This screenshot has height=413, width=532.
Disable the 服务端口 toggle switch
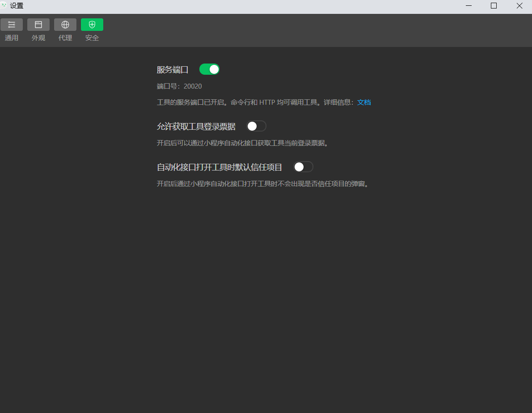pyautogui.click(x=209, y=69)
